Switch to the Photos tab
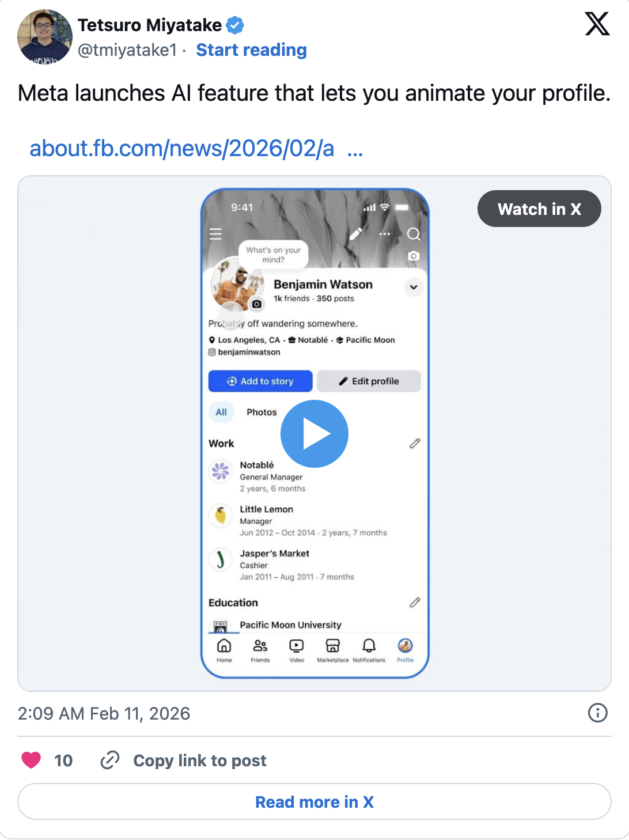Image resolution: width=629 pixels, height=840 pixels. (262, 412)
